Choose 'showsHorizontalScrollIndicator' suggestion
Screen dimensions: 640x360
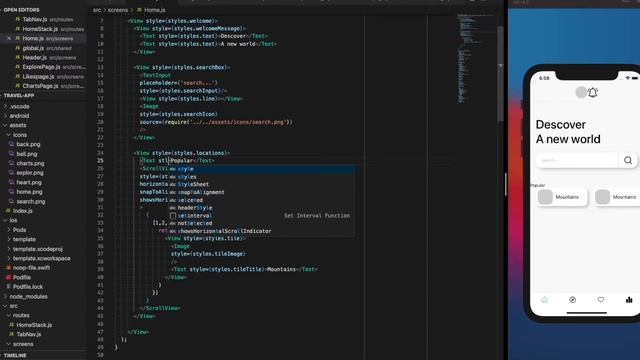pyautogui.click(x=261, y=231)
